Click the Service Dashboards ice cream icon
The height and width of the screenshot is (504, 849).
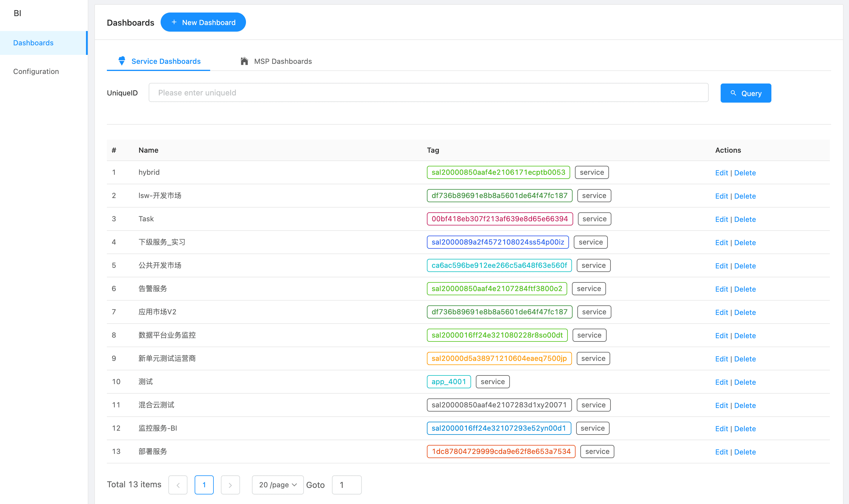pyautogui.click(x=122, y=61)
